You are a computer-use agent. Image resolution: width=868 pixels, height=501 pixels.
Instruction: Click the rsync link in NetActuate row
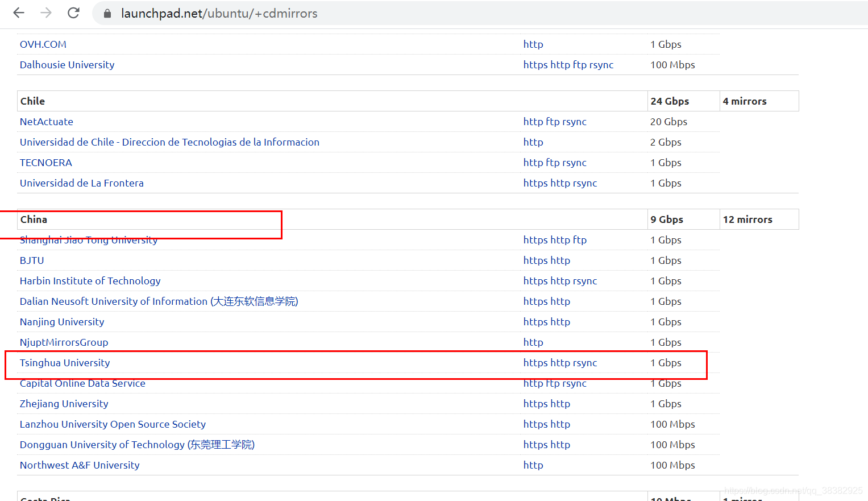pyautogui.click(x=575, y=122)
